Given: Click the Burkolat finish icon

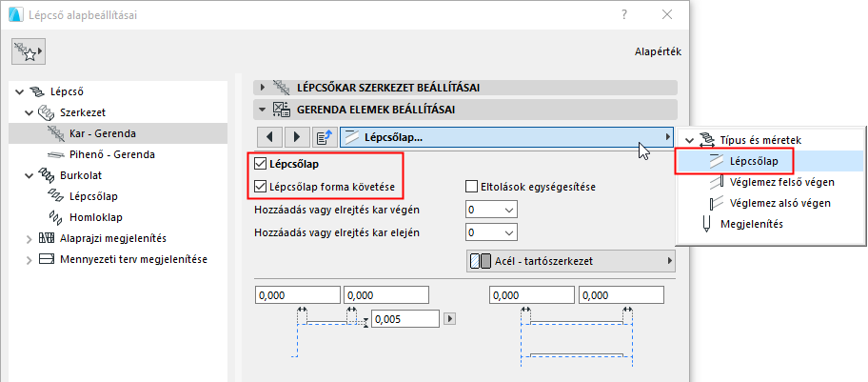Looking at the screenshot, I should click(x=48, y=175).
